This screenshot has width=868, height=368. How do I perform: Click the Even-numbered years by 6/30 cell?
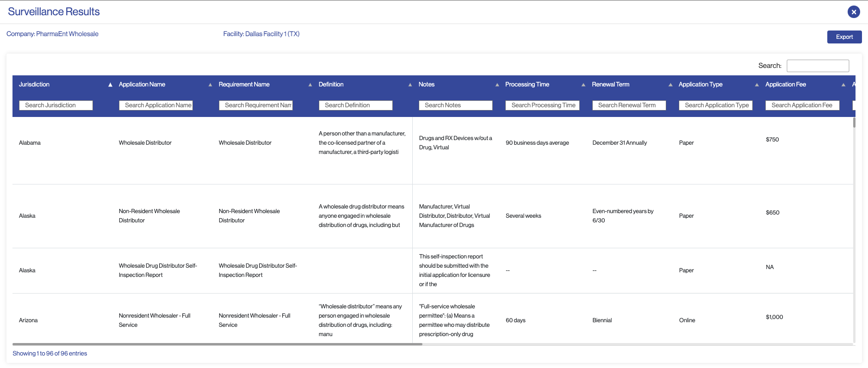click(623, 216)
